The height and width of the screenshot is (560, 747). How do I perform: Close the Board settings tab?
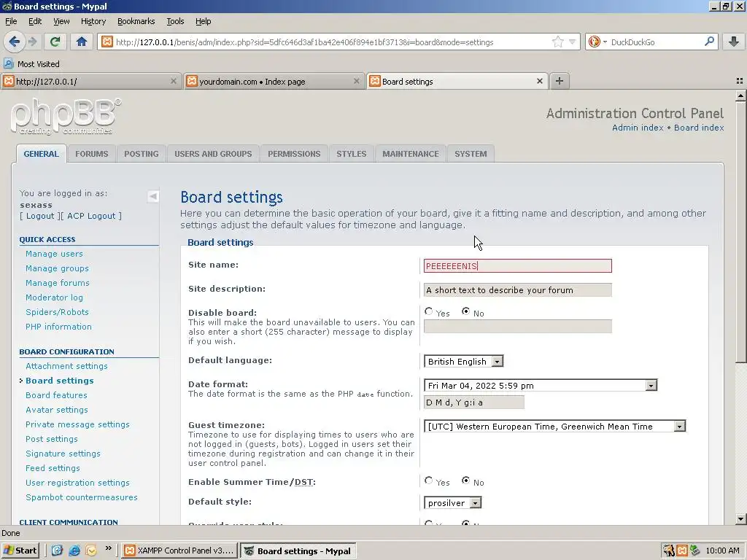click(540, 81)
